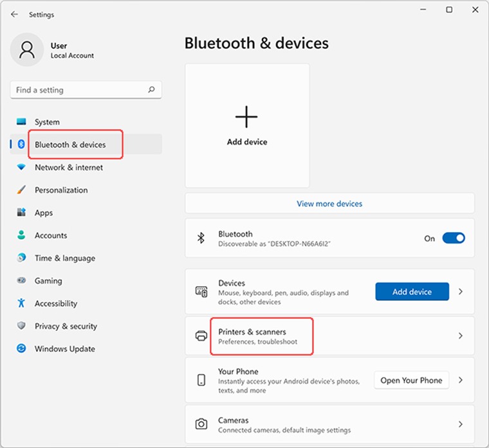Expand the Your Phone row chevron
The width and height of the screenshot is (489, 448).
(461, 381)
